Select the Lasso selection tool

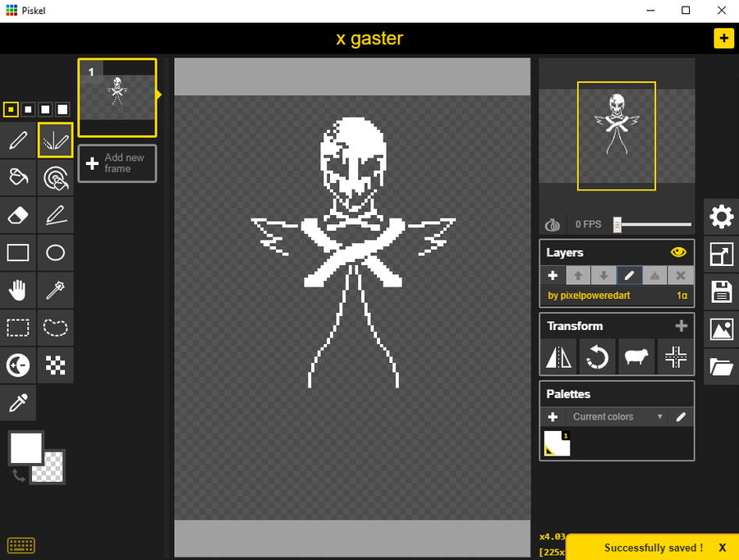click(55, 328)
